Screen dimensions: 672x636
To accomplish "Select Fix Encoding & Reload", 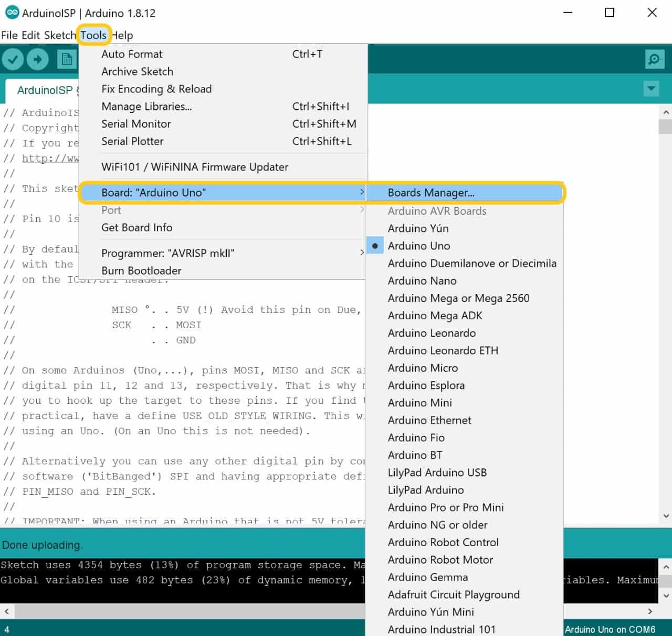I will click(223, 89).
